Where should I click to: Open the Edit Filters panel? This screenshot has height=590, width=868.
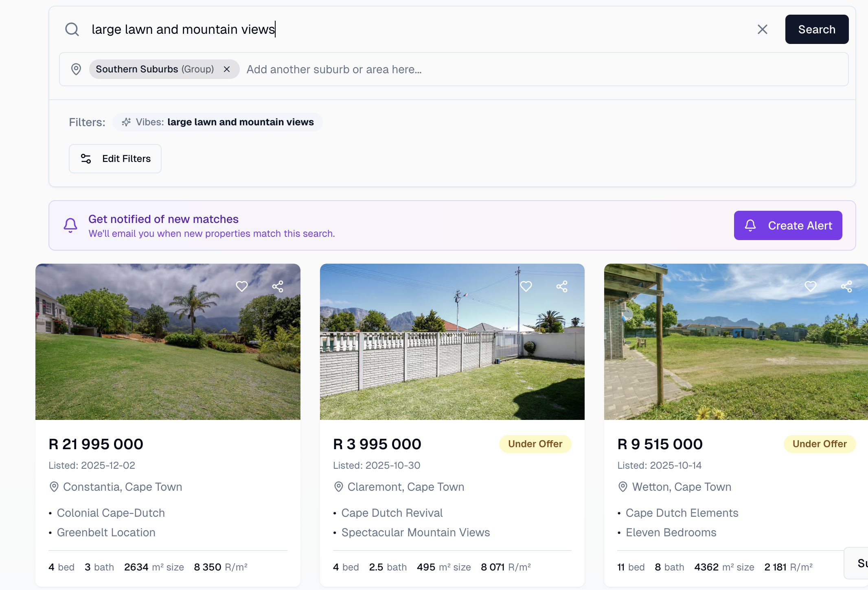click(x=115, y=159)
